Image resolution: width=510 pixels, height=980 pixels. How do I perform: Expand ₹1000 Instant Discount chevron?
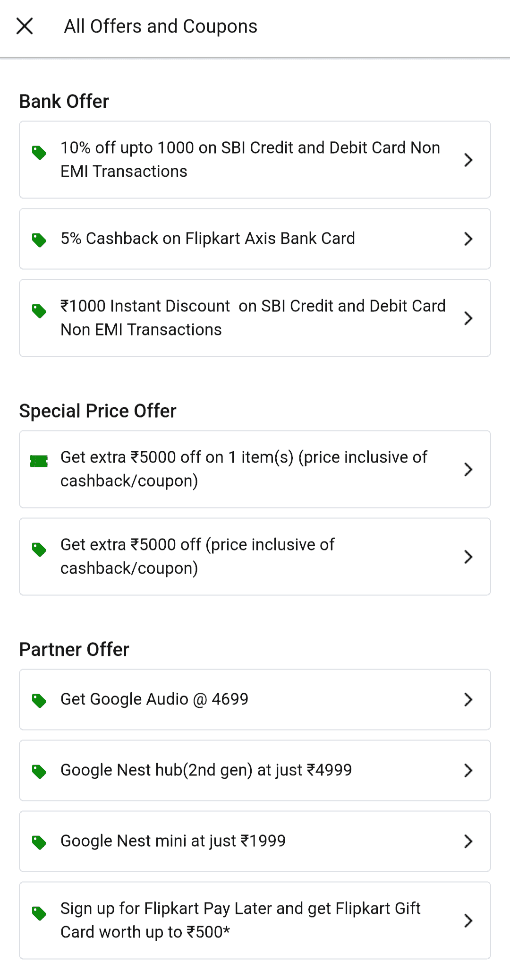pyautogui.click(x=468, y=318)
